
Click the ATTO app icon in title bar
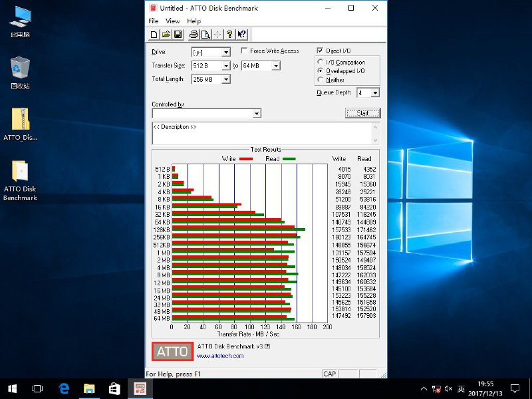pyautogui.click(x=153, y=8)
